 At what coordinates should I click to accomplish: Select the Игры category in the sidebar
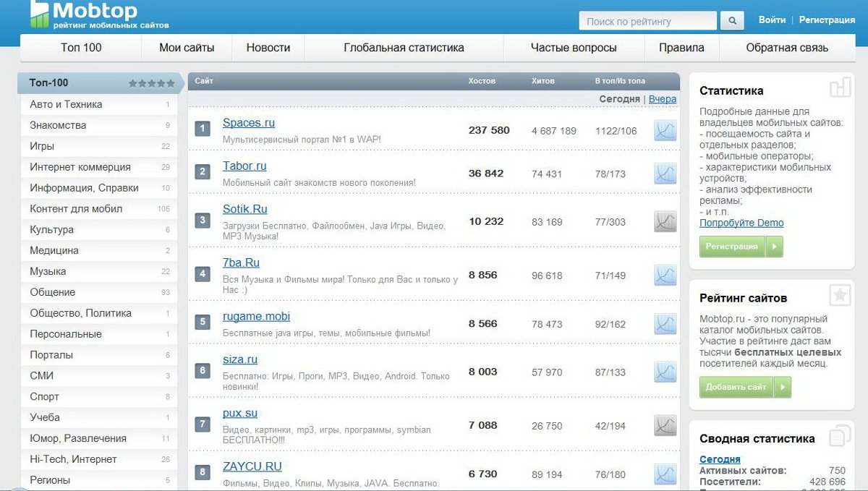pyautogui.click(x=42, y=146)
